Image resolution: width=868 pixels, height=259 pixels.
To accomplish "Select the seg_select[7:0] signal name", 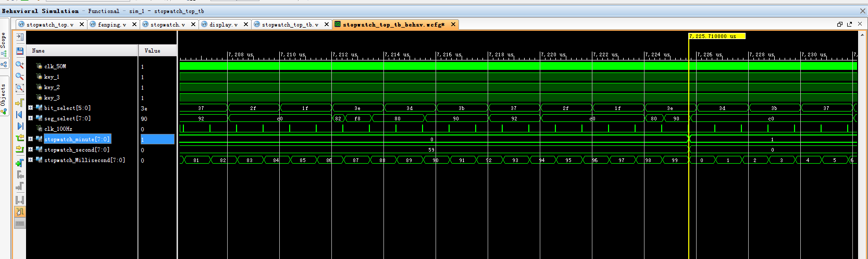I will 67,118.
